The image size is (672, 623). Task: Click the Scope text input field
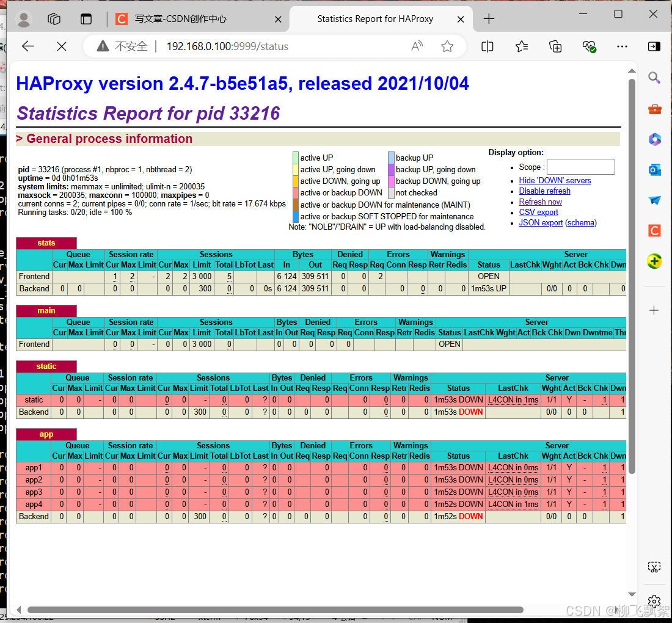(x=581, y=167)
